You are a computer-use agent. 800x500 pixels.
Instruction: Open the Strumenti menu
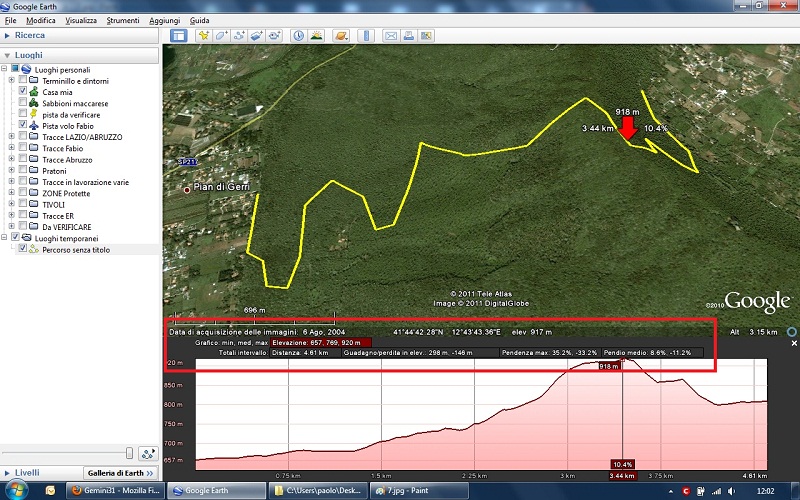coord(122,20)
